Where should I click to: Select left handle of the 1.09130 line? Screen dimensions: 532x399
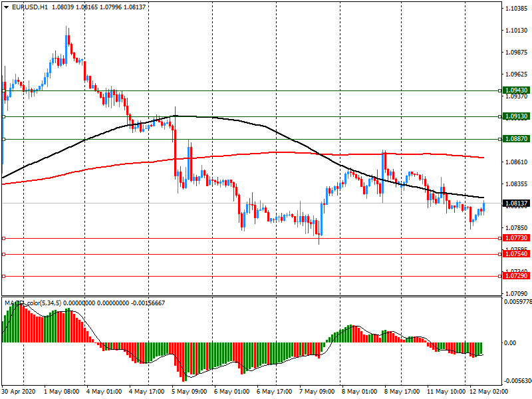pyautogui.click(x=4, y=117)
